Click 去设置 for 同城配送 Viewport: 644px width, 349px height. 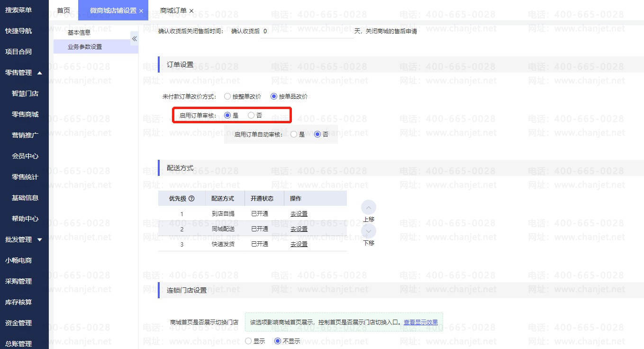click(299, 229)
